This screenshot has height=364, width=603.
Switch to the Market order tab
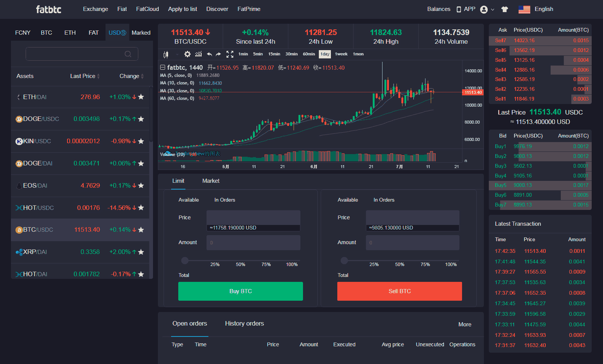[x=211, y=181]
